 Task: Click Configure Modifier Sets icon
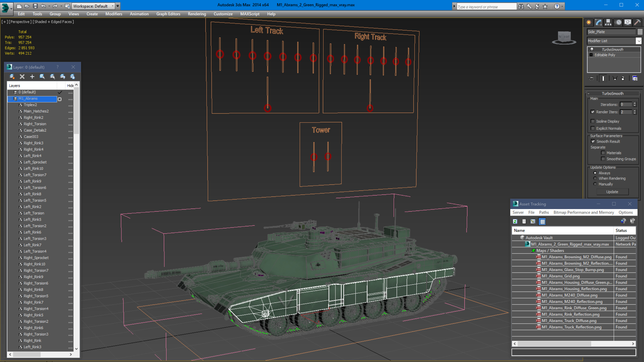(635, 78)
